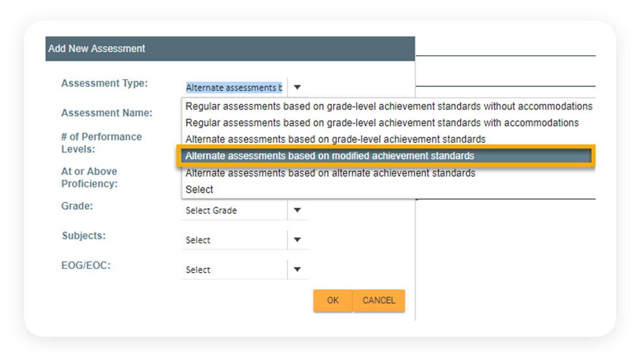Click the Assessment Type selected value field
This screenshot has width=640, height=364.
click(234, 88)
